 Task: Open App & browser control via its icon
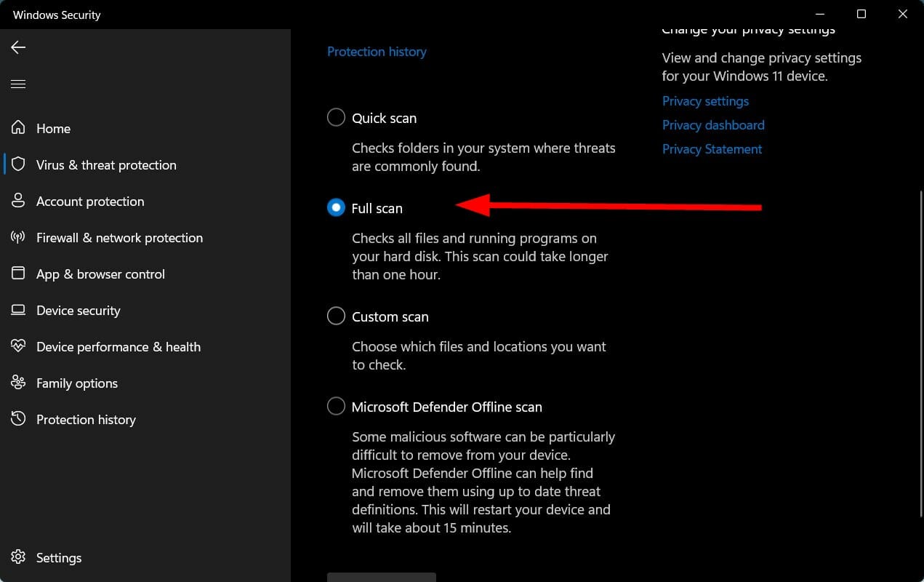17,274
